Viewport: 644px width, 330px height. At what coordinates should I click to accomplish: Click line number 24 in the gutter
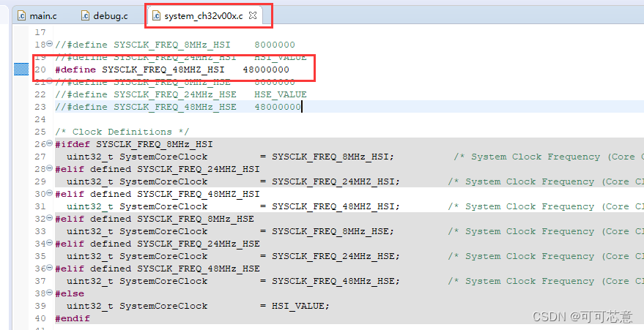[40, 119]
